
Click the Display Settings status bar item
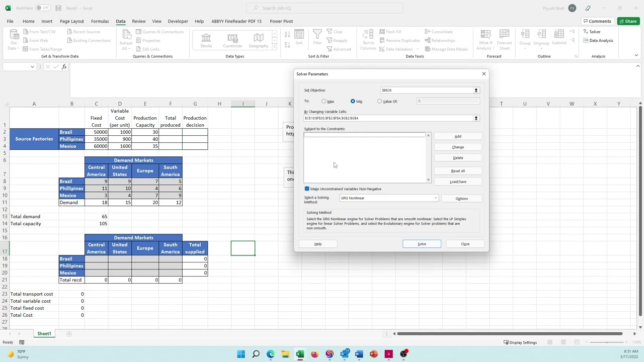(520, 342)
